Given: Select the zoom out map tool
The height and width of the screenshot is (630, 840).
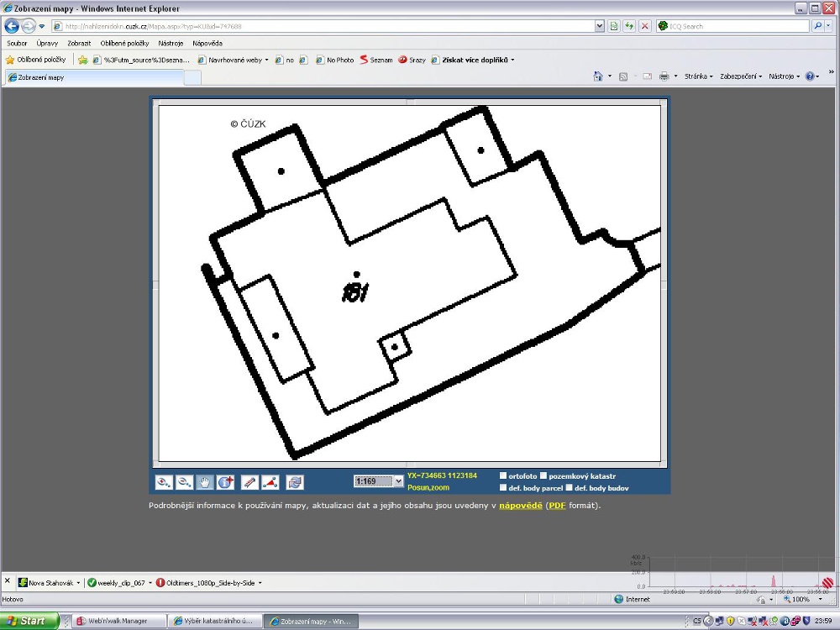Looking at the screenshot, I should [184, 482].
